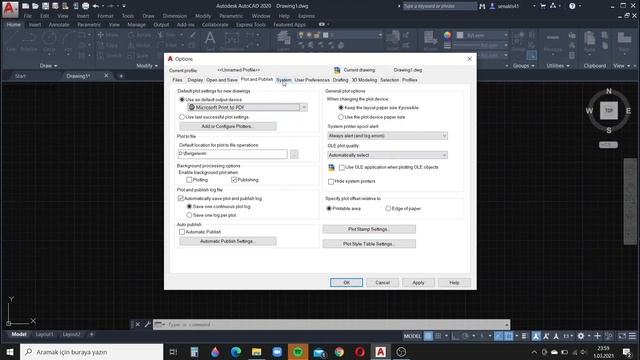The image size is (640, 360).
Task: Switch to the Display tab in Options
Action: tap(195, 80)
